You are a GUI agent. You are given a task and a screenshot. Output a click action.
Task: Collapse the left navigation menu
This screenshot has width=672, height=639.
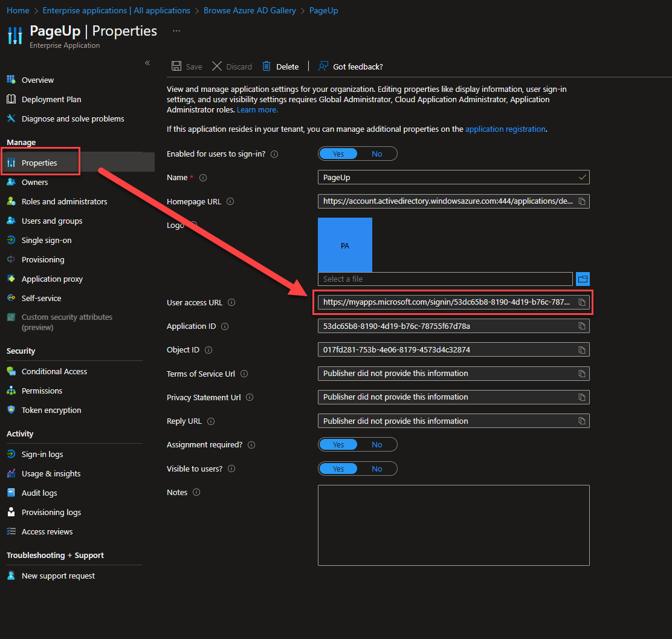pos(147,63)
